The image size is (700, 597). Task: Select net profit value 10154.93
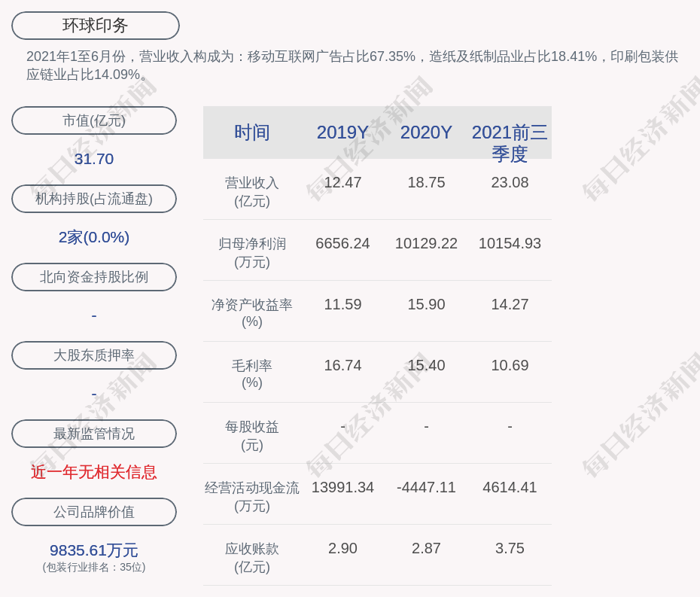point(510,243)
